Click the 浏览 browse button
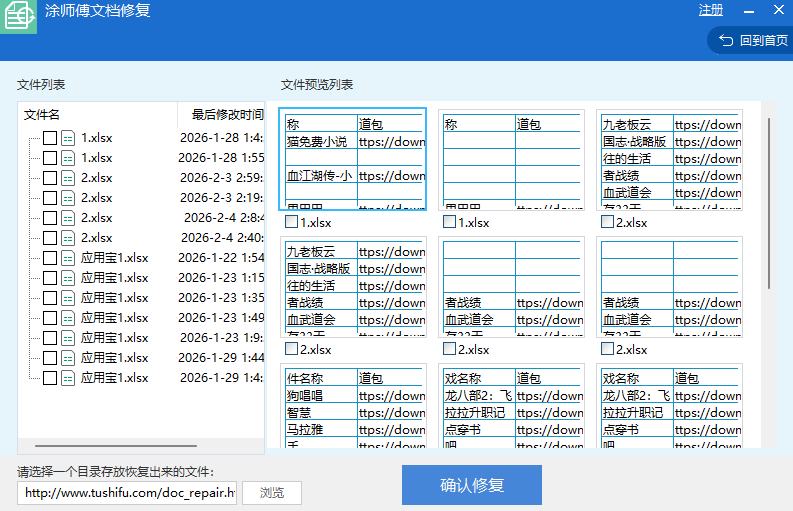This screenshot has height=511, width=793. pos(271,493)
